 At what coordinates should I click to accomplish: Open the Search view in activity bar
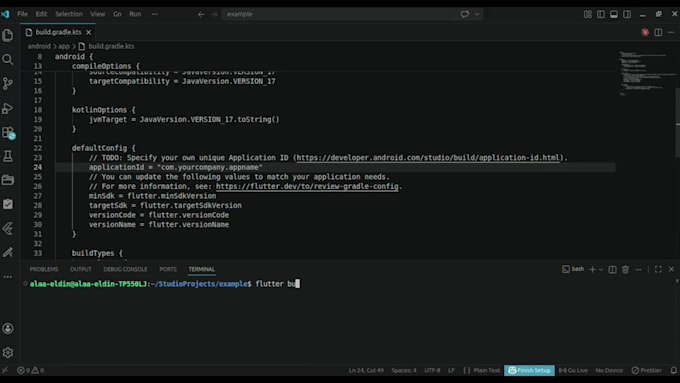8,59
